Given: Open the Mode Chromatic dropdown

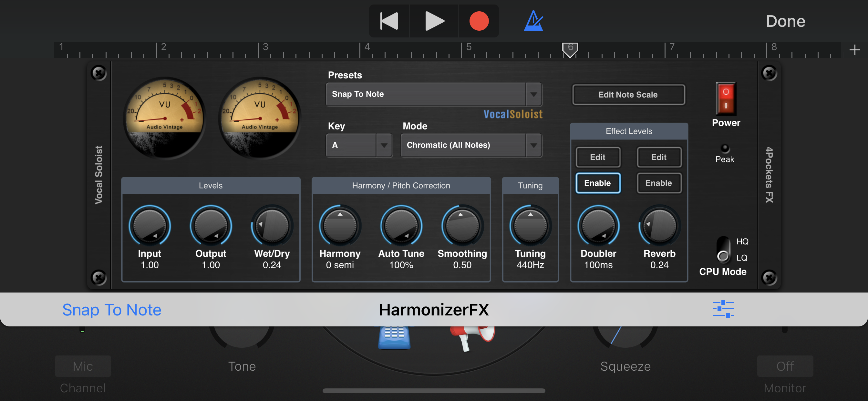Looking at the screenshot, I should pyautogui.click(x=533, y=145).
